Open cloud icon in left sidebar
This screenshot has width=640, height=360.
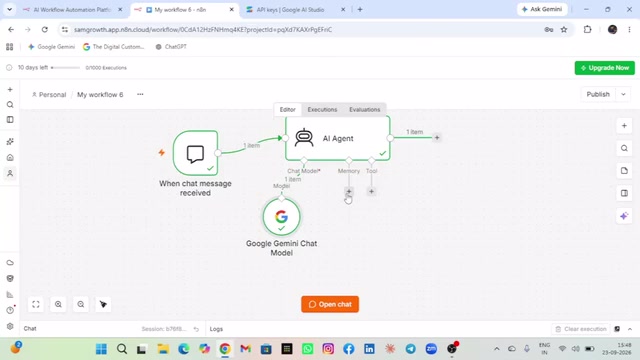coord(10,263)
